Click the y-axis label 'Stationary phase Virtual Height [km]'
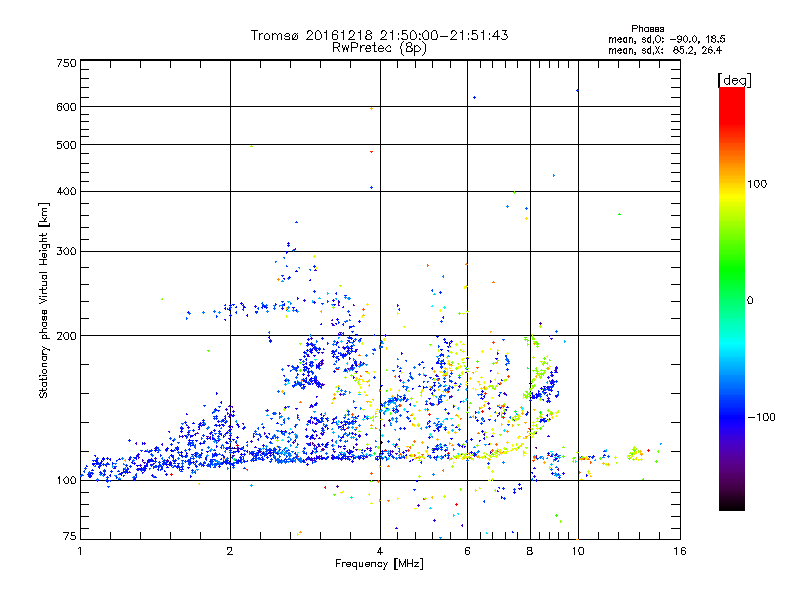The width and height of the screenshot is (800, 600). [44, 301]
